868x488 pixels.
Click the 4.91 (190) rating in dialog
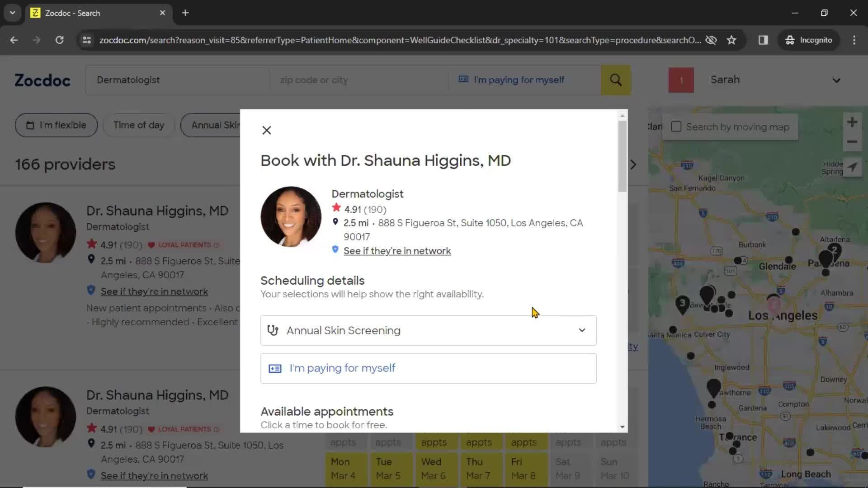click(365, 209)
